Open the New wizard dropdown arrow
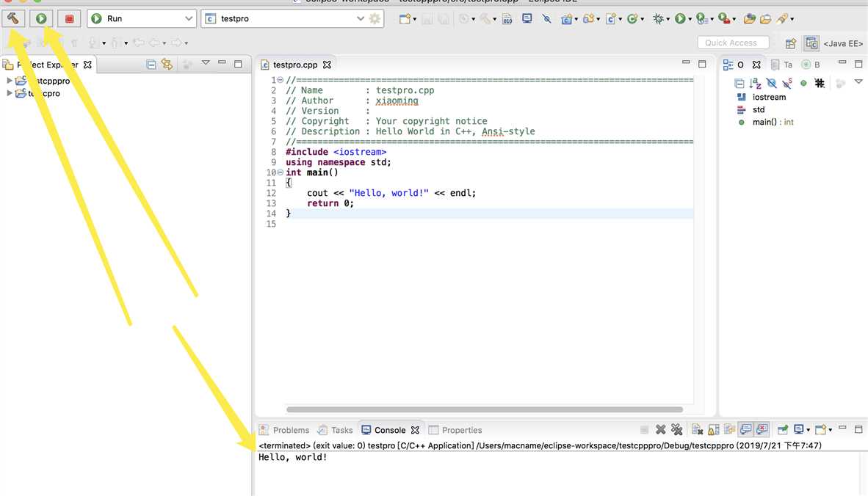The height and width of the screenshot is (496, 868). coord(415,19)
